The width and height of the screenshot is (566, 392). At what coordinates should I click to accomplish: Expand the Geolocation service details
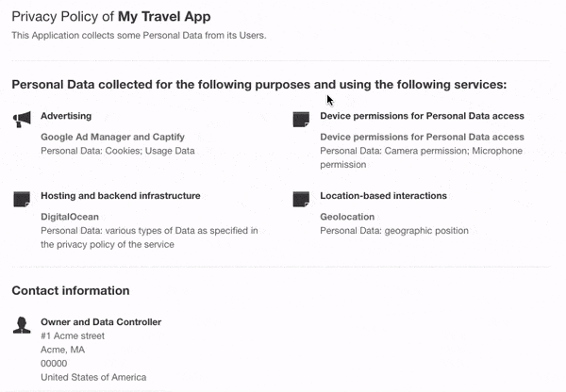click(347, 217)
